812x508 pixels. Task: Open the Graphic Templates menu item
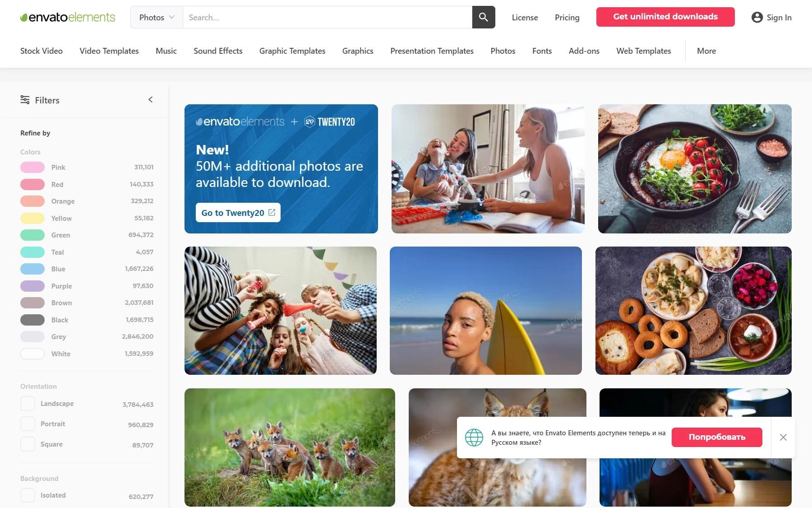pos(292,51)
